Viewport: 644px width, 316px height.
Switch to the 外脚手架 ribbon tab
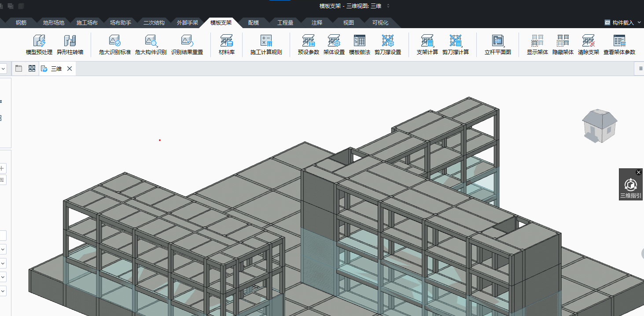point(188,22)
